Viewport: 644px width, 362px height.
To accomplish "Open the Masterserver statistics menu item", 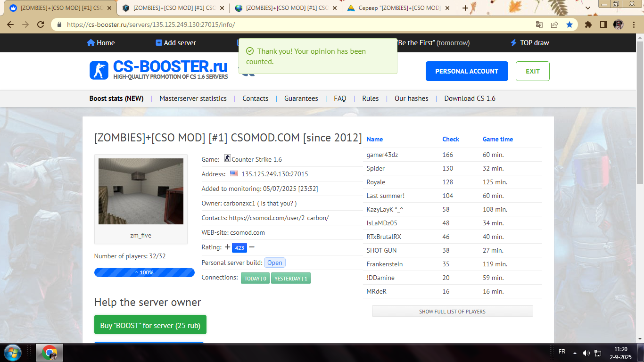I will [193, 99].
